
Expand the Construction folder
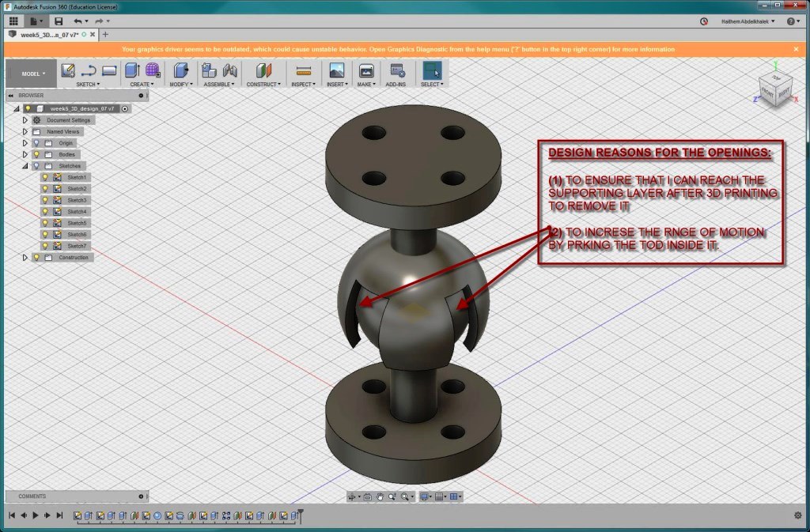point(25,257)
